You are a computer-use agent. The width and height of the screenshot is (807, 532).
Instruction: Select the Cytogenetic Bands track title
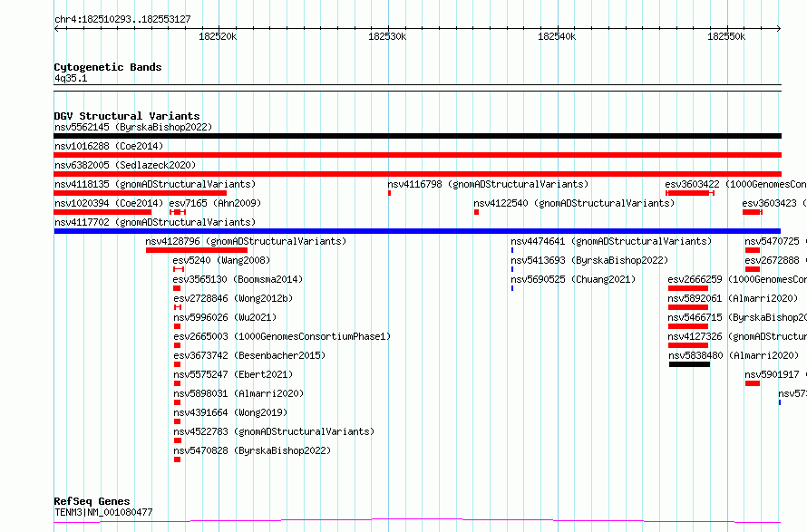(x=108, y=67)
